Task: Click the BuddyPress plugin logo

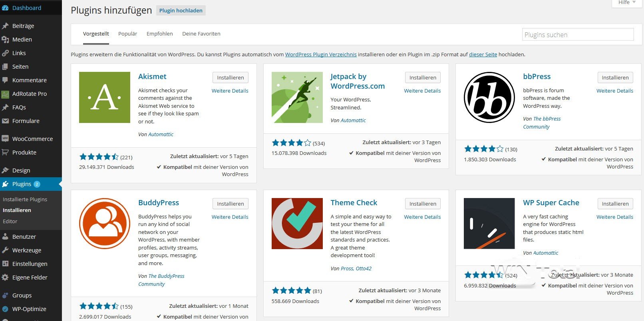Action: point(105,224)
